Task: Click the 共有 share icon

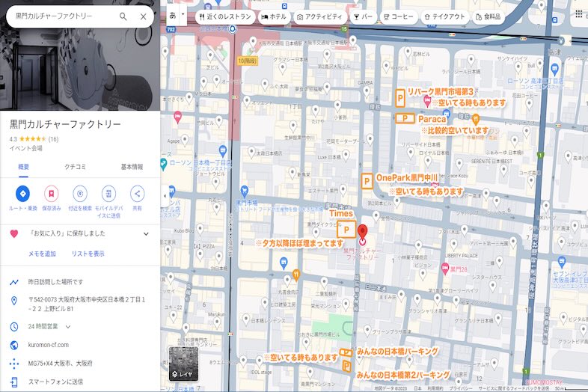Action: 137,194
